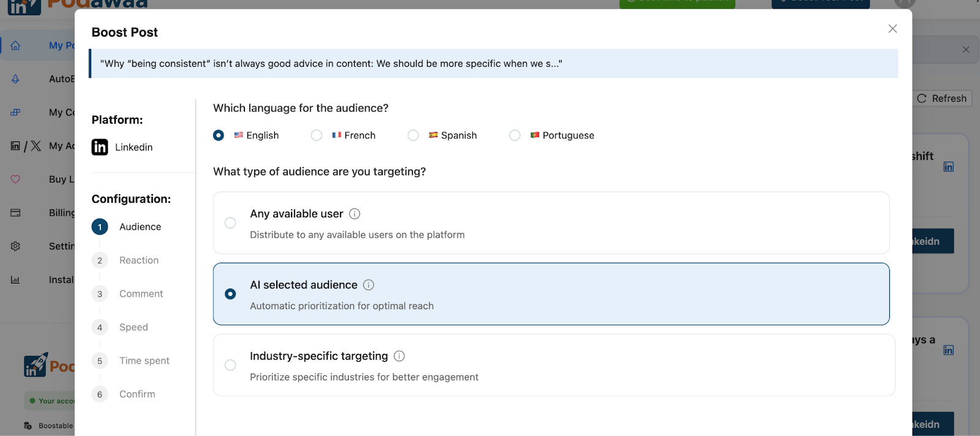The height and width of the screenshot is (436, 980).
Task: Open info icon for Any available user
Action: point(355,214)
